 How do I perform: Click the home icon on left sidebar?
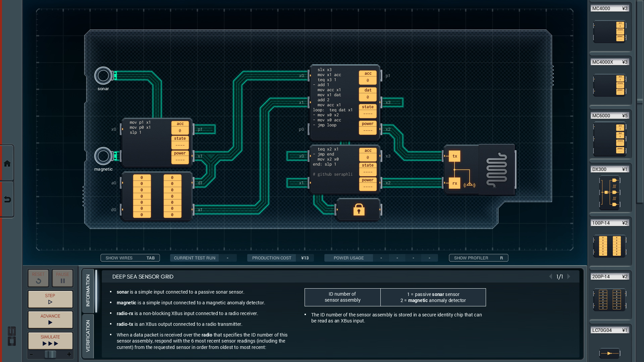[x=7, y=164]
